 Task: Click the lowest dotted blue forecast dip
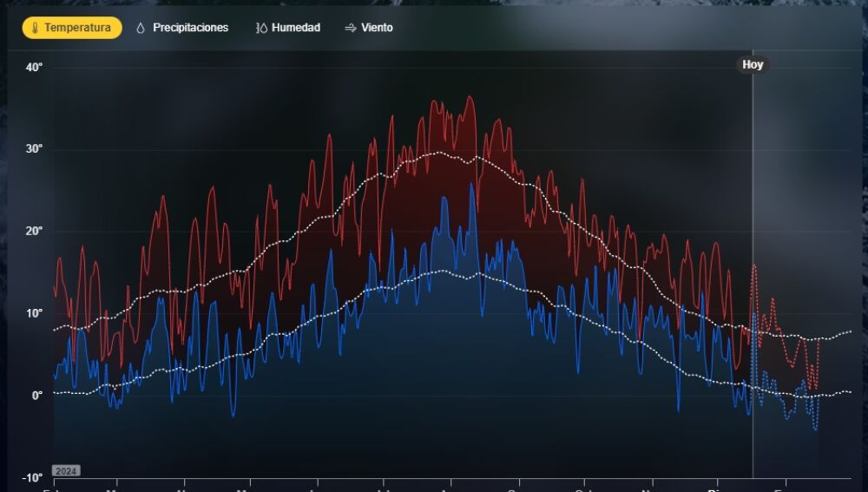pyautogui.click(x=815, y=429)
